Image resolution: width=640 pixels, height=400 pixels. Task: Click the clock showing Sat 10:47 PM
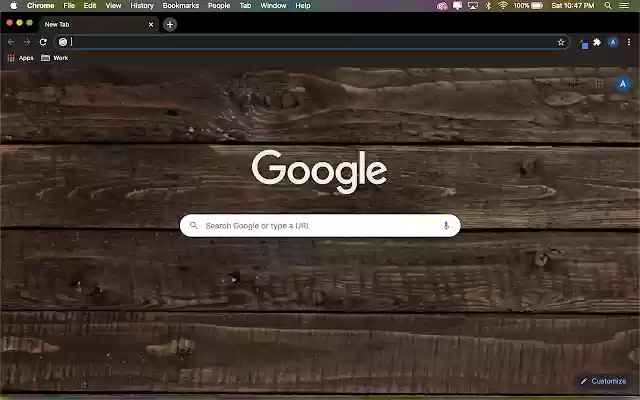573,5
